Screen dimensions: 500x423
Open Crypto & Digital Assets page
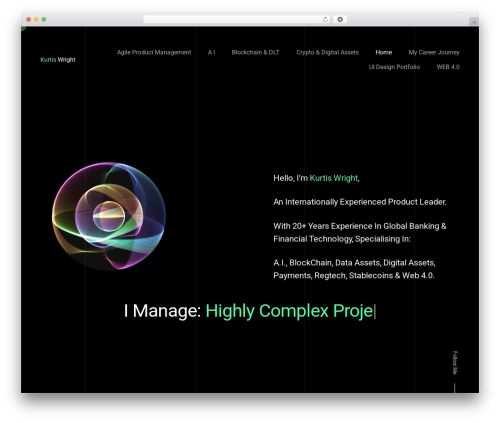(x=327, y=52)
